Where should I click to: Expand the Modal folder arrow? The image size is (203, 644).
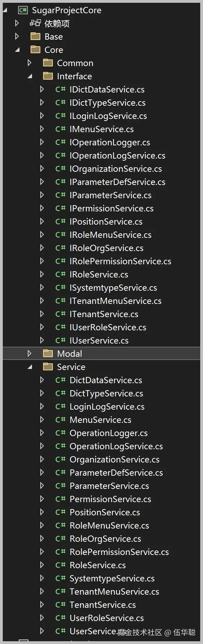(30, 353)
